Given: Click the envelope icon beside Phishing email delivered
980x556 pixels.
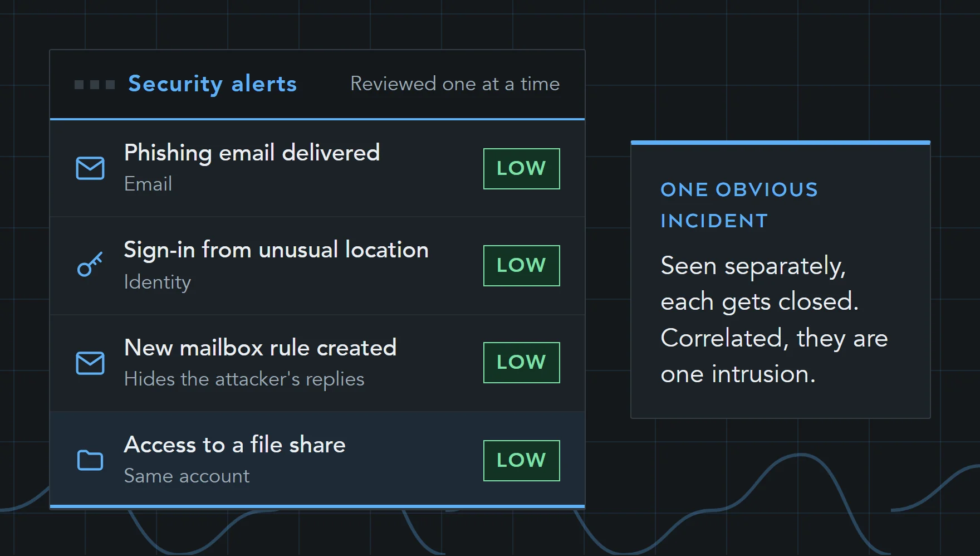Looking at the screenshot, I should pos(90,168).
